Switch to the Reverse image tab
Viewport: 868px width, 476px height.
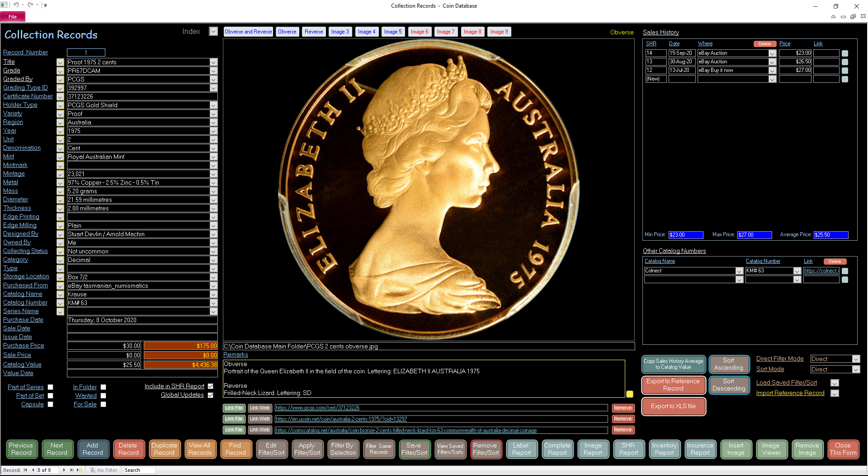[314, 32]
